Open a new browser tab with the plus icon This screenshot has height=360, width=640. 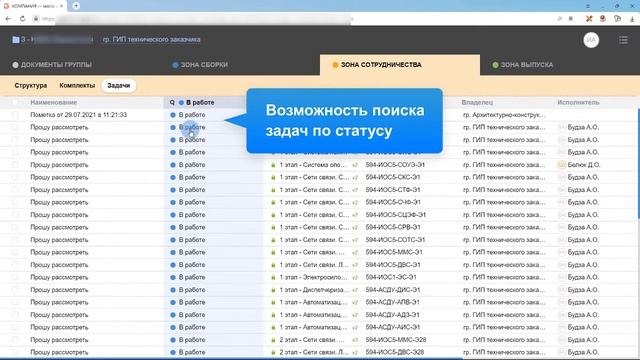click(x=76, y=6)
